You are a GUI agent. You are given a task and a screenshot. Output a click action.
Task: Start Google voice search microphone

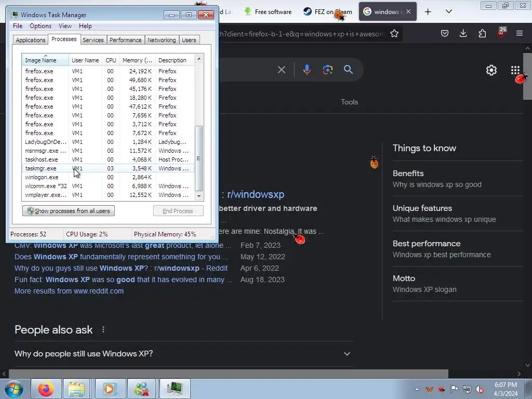[307, 70]
